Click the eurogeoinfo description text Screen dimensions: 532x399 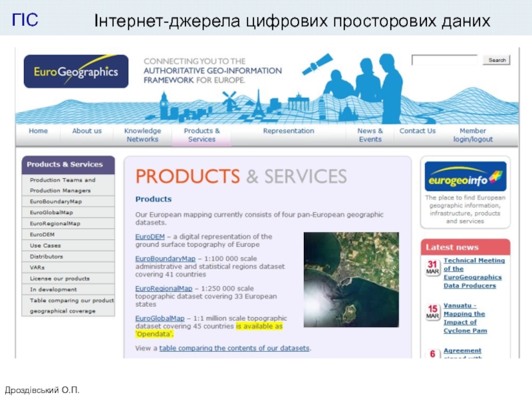(465, 209)
